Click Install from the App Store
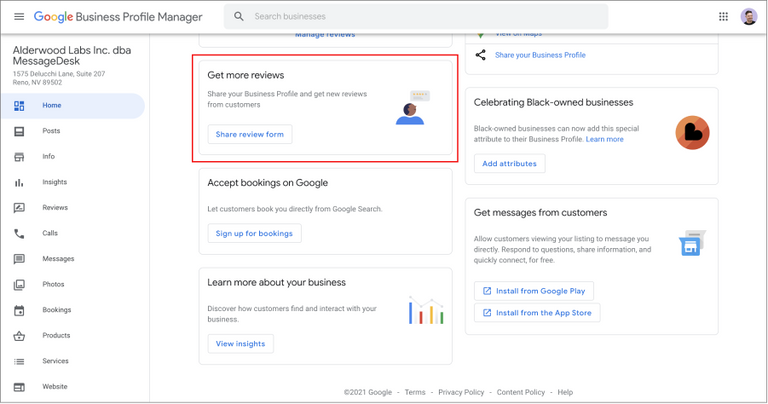The width and height of the screenshot is (768, 404). tap(537, 313)
